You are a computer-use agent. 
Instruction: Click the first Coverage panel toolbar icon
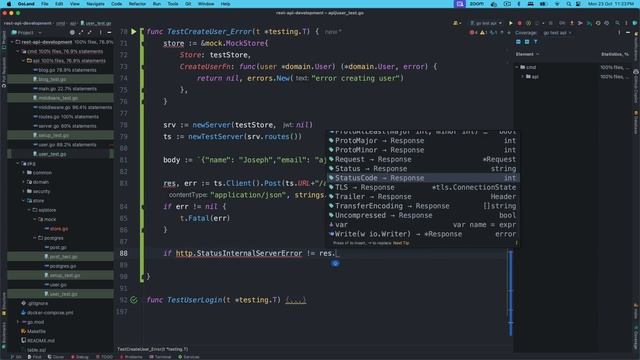point(518,42)
